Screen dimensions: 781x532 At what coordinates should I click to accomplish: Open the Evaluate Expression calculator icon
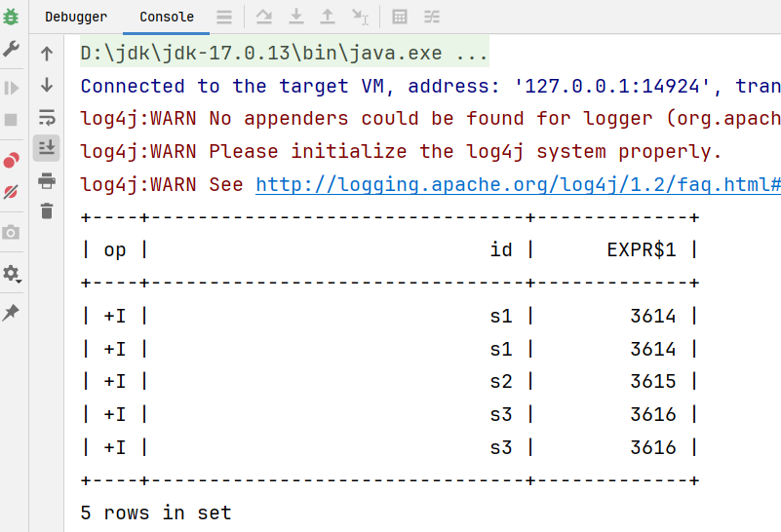(x=400, y=17)
